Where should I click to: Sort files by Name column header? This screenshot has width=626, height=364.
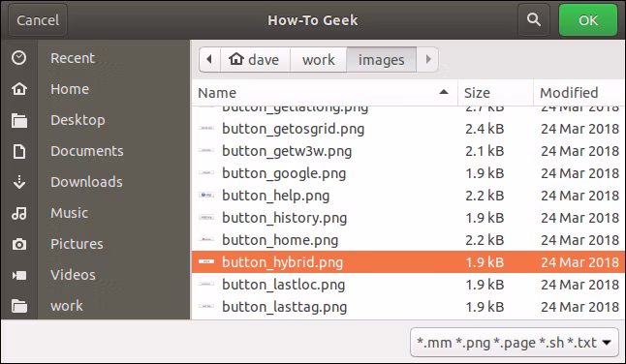tap(325, 93)
